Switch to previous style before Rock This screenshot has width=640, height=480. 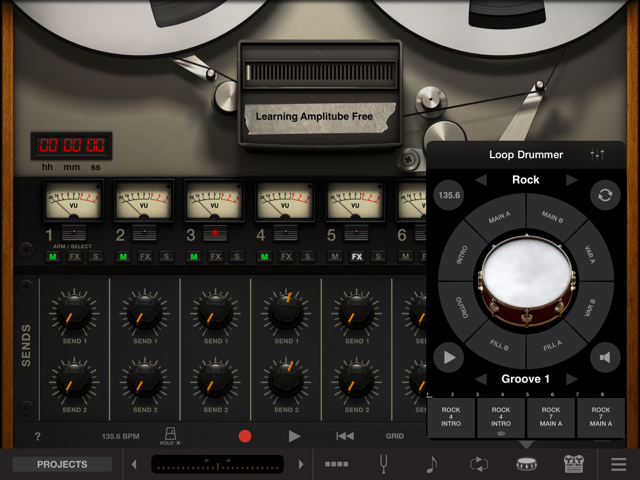pos(481,180)
